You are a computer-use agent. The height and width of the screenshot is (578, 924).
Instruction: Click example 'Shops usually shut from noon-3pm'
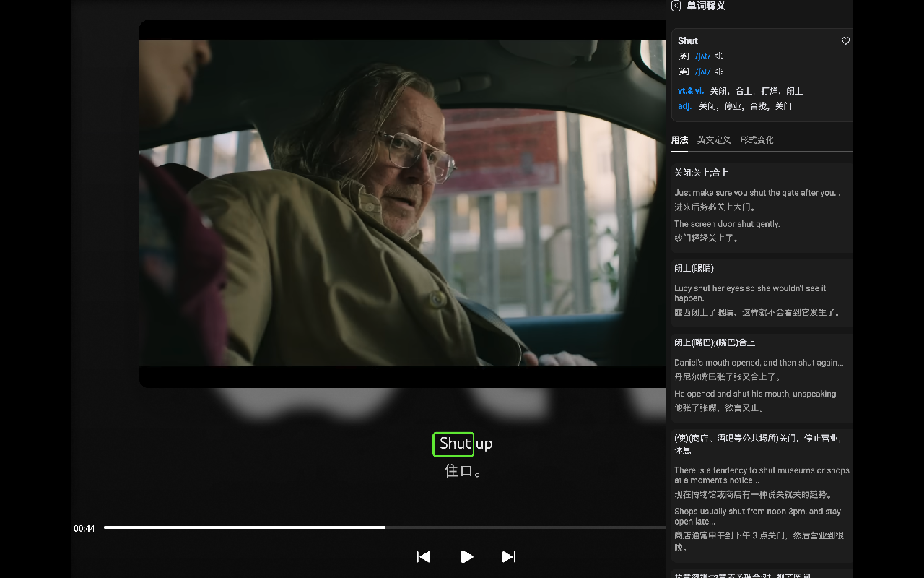(x=758, y=516)
